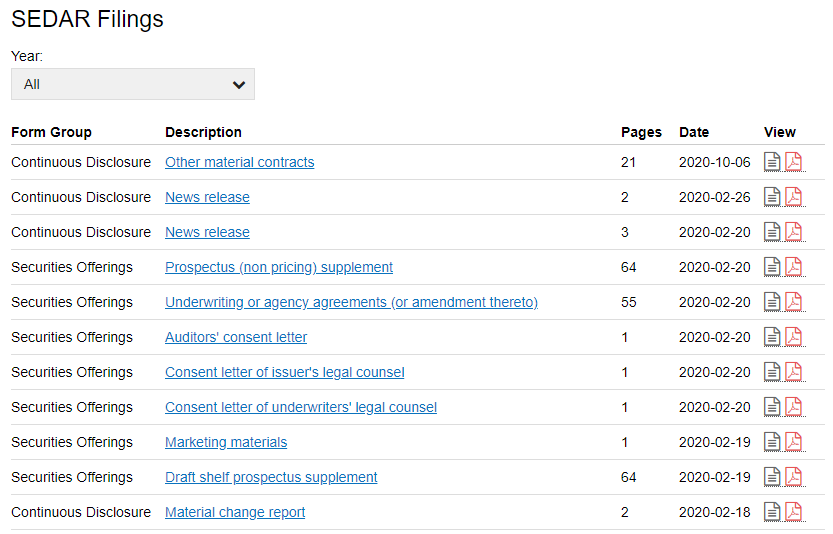Open PDF icon for Underwriting or agency agreements

pos(793,302)
